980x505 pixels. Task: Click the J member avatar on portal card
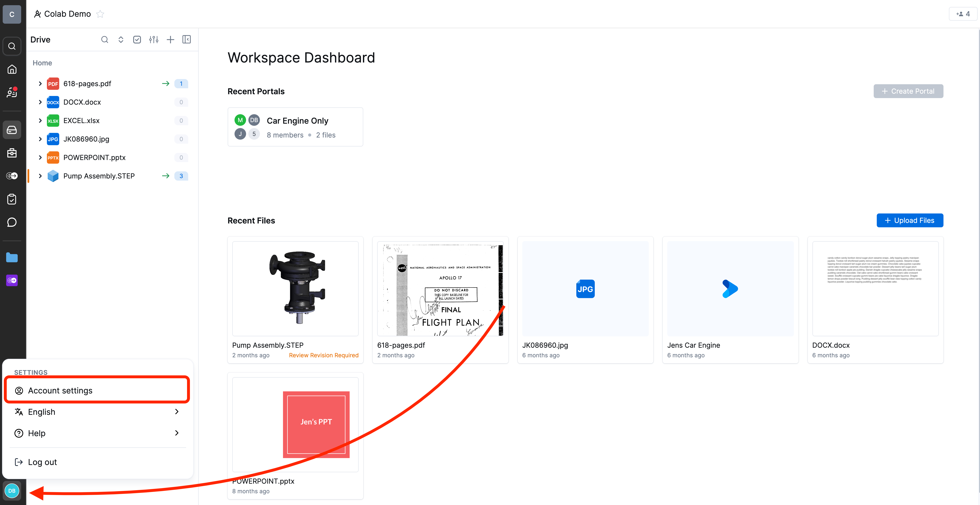pyautogui.click(x=240, y=134)
